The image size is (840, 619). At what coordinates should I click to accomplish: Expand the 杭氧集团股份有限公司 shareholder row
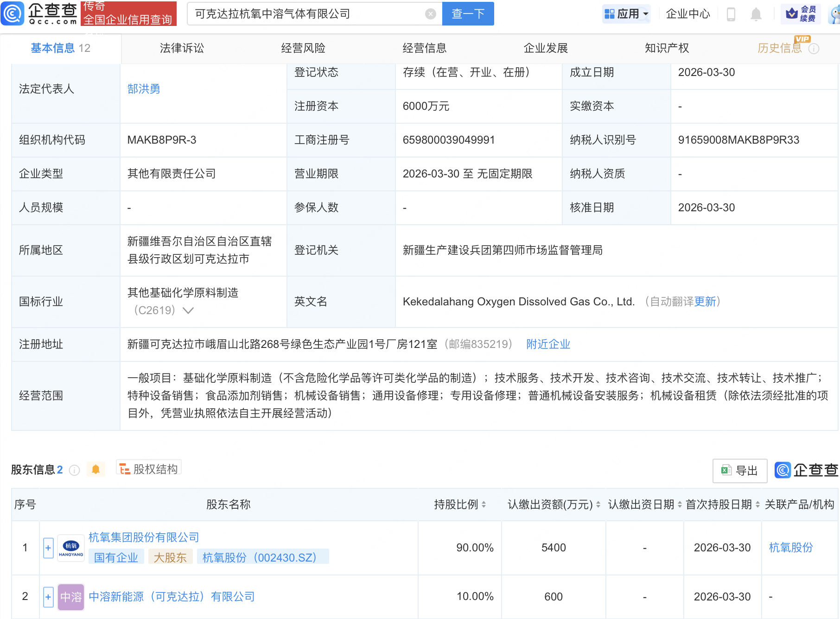pos(48,547)
